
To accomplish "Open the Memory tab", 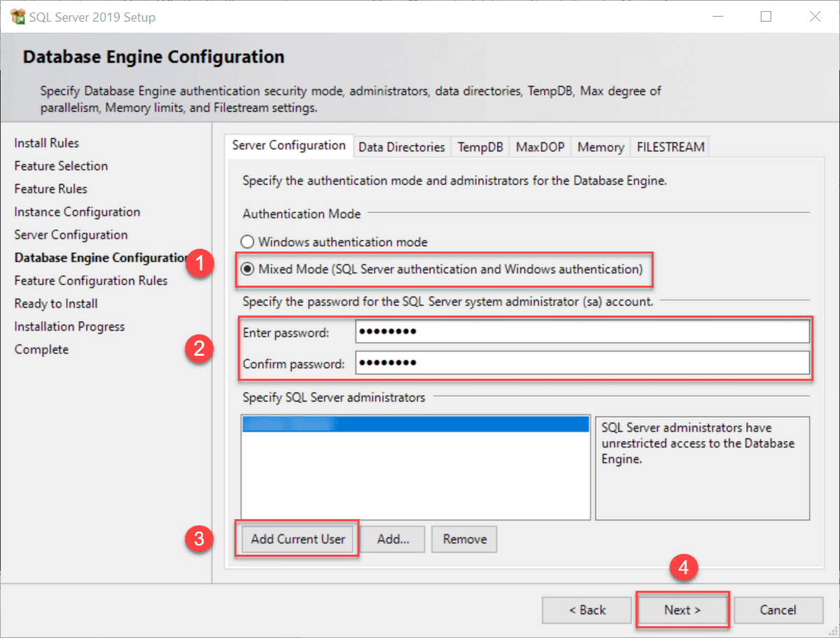I will (x=600, y=146).
